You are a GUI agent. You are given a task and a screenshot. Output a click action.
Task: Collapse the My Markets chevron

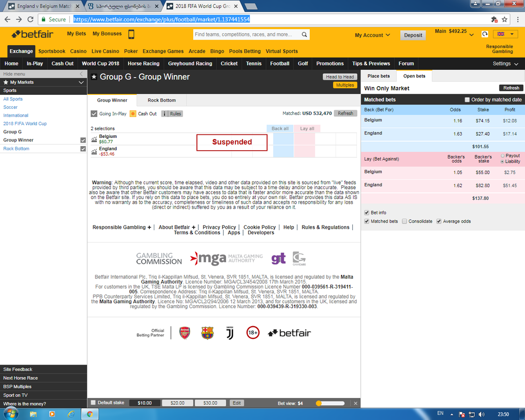(81, 83)
